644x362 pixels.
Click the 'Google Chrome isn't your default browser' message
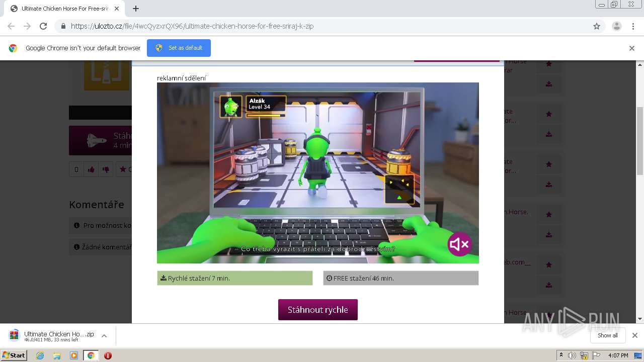coord(83,48)
